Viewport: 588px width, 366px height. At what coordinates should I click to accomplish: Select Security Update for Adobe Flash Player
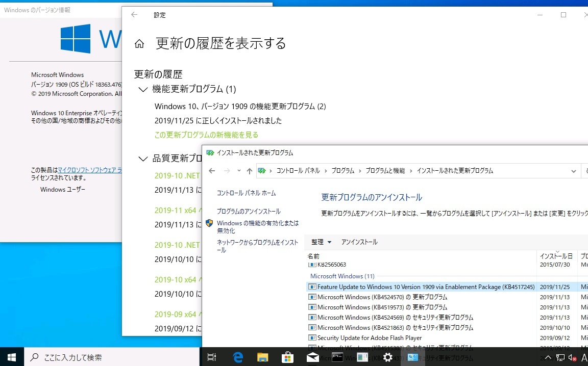446,337
